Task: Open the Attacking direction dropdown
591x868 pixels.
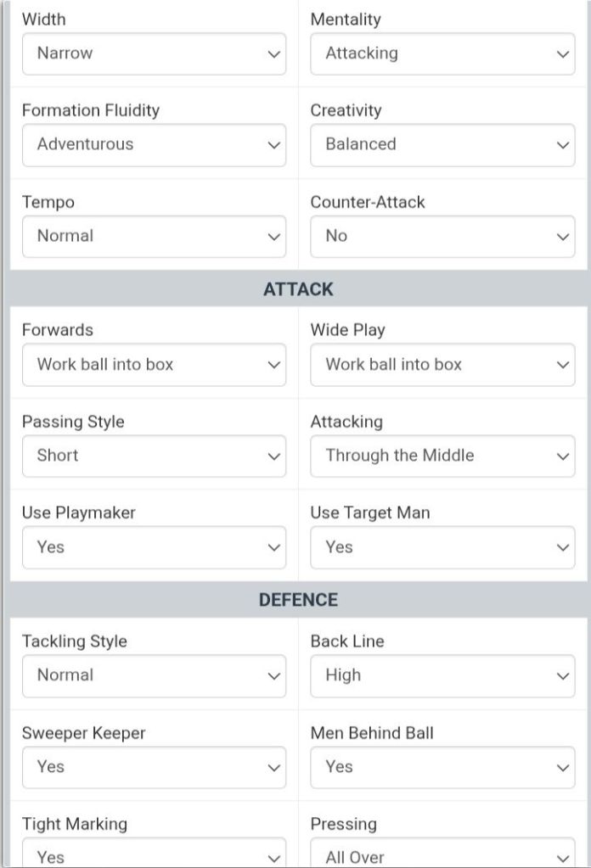Action: tap(442, 456)
